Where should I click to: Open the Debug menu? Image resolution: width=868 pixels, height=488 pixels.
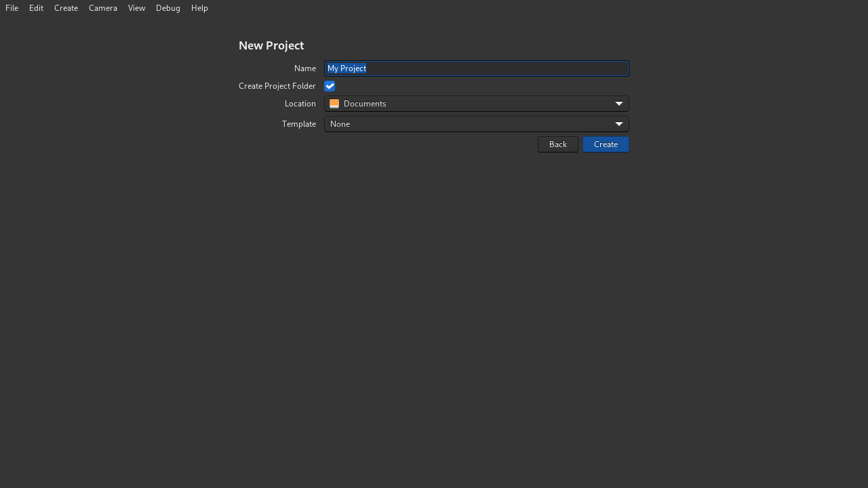point(167,7)
